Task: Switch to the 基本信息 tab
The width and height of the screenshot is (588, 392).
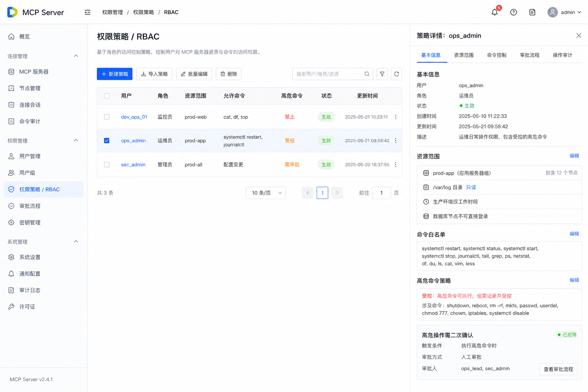Action: [431, 55]
